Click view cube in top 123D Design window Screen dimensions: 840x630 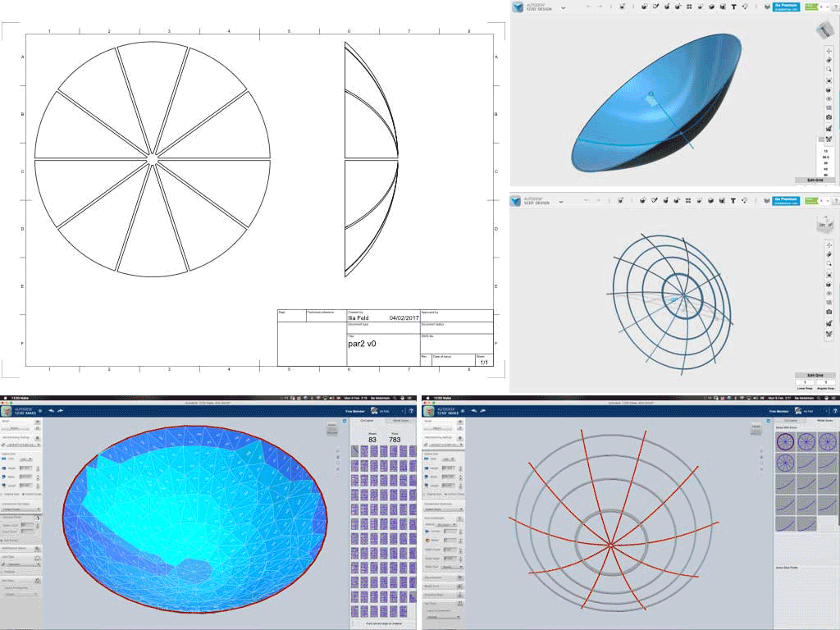[825, 30]
